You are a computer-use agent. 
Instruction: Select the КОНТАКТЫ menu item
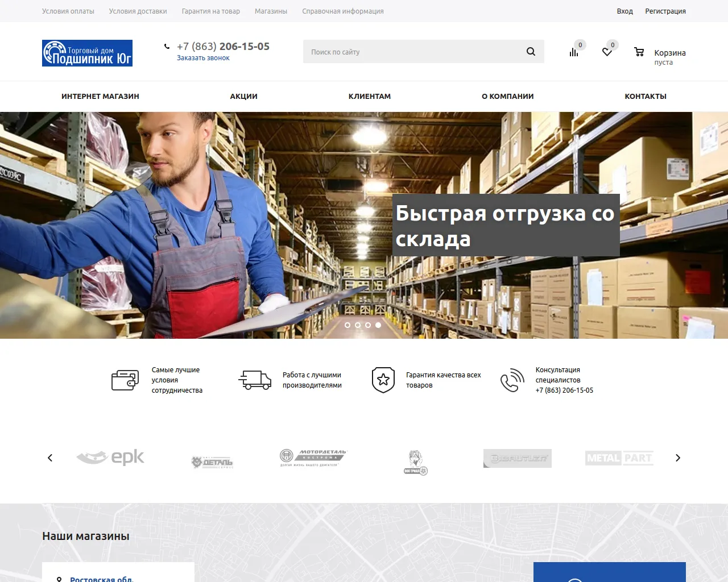(646, 96)
